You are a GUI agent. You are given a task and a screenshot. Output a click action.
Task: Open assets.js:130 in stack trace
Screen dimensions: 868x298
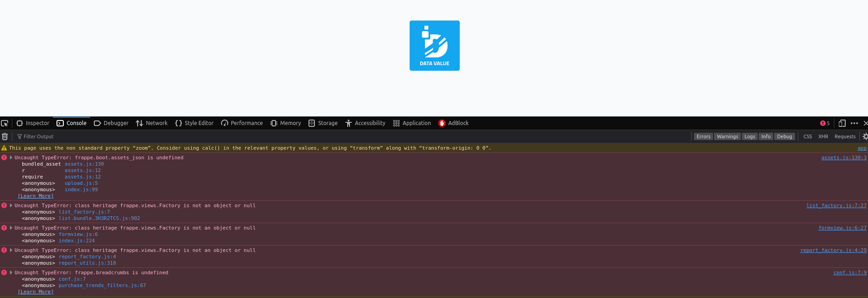[x=84, y=164]
